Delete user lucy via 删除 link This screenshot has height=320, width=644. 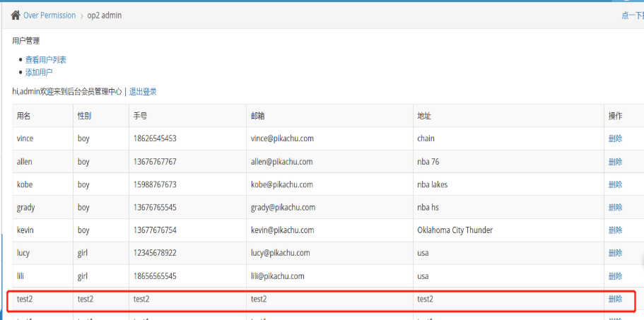615,253
